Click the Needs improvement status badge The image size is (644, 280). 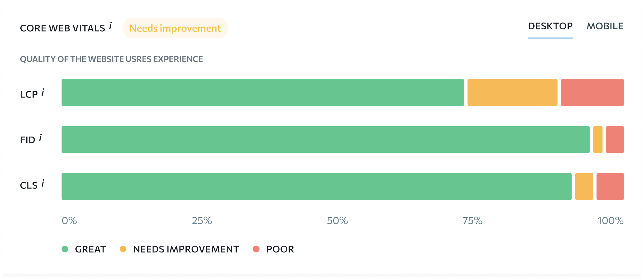pos(175,28)
